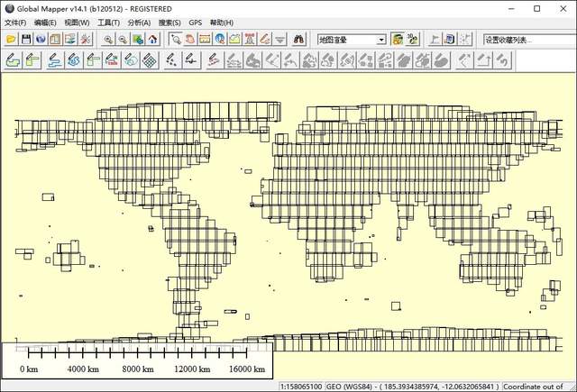Select the Zoom Out magnifier tool
Viewport: 577px width, 392px height.
pyautogui.click(x=123, y=40)
